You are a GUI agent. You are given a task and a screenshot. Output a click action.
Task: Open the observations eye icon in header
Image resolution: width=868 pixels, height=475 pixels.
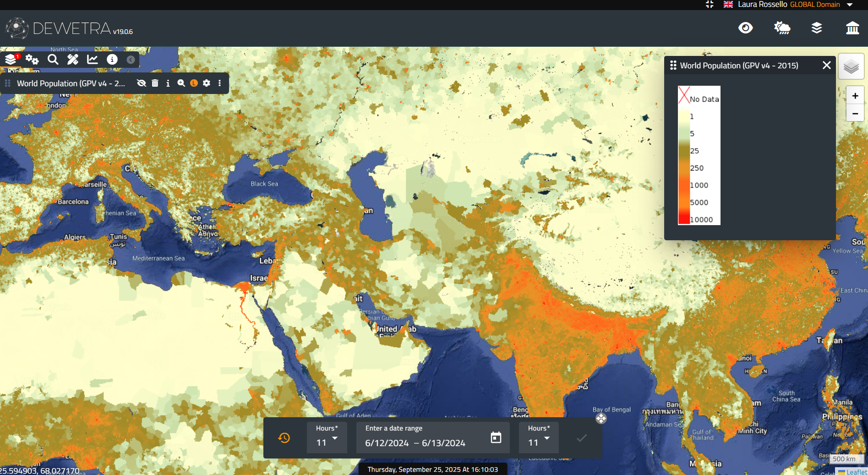click(745, 28)
